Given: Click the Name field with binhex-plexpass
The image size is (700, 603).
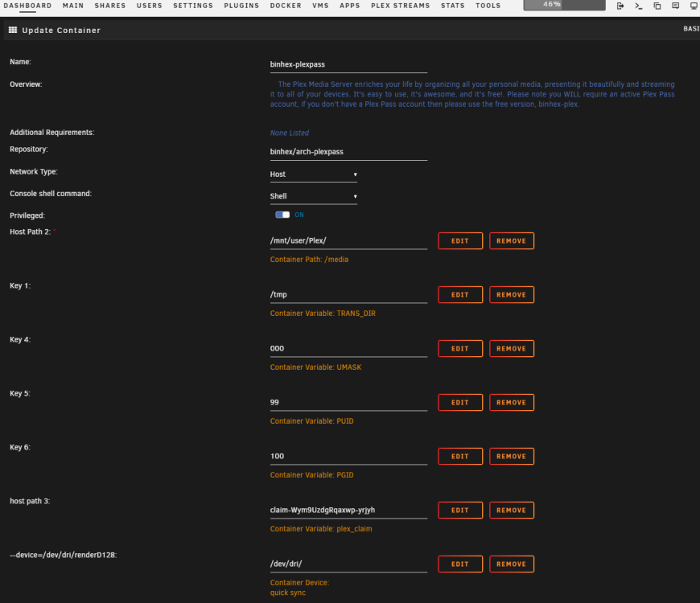Looking at the screenshot, I should click(348, 64).
